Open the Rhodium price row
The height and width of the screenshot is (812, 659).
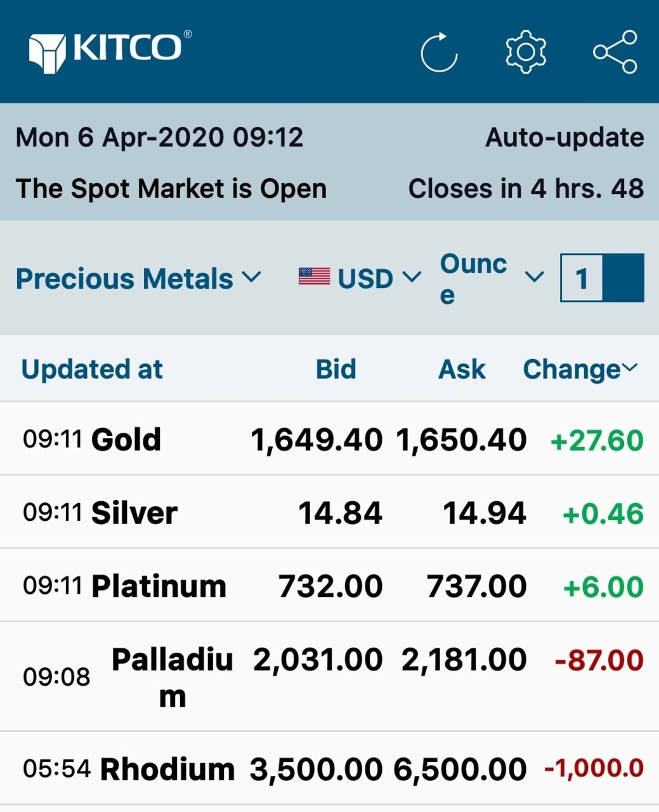coord(329,769)
